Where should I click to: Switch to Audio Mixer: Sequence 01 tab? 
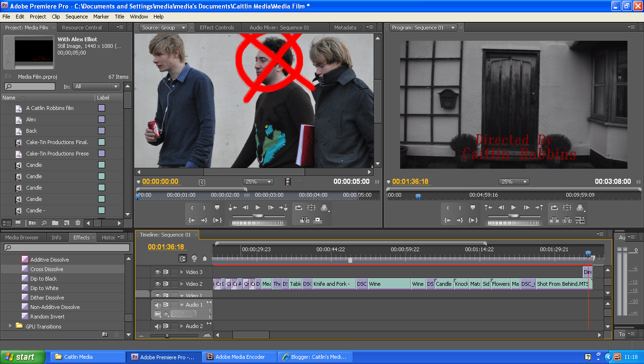click(x=279, y=27)
